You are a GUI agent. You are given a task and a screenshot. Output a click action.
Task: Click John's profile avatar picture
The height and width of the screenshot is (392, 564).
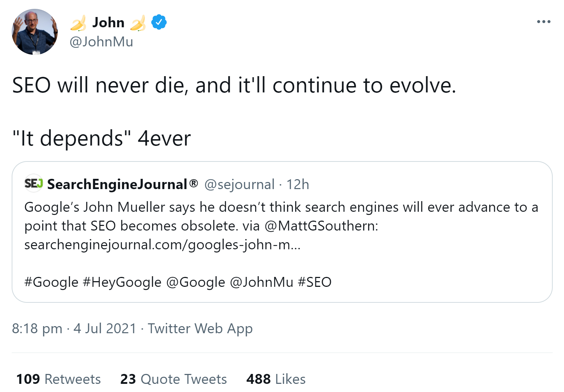pyautogui.click(x=35, y=32)
